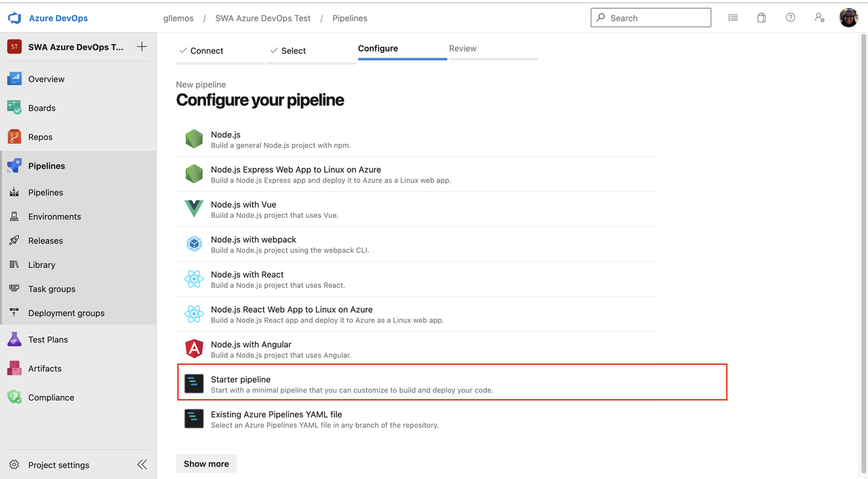Click the Pipelines section rocket icon
The image size is (868, 479).
(14, 166)
